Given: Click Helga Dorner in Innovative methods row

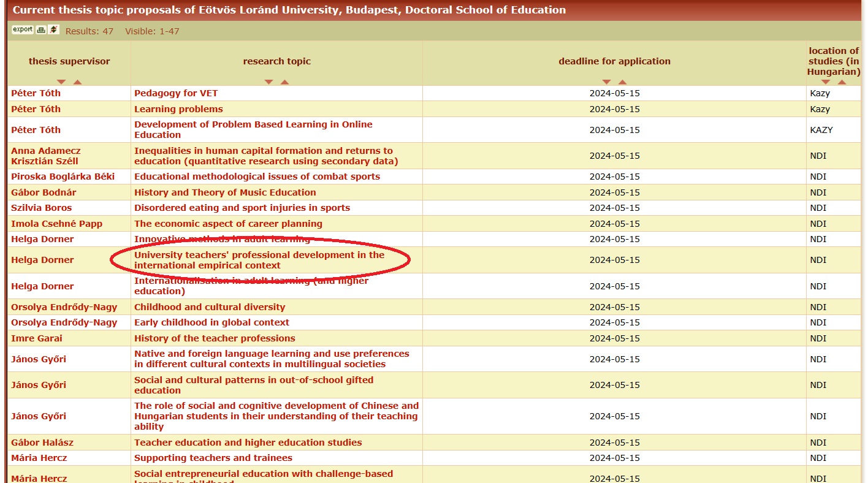Looking at the screenshot, I should [x=42, y=239].
